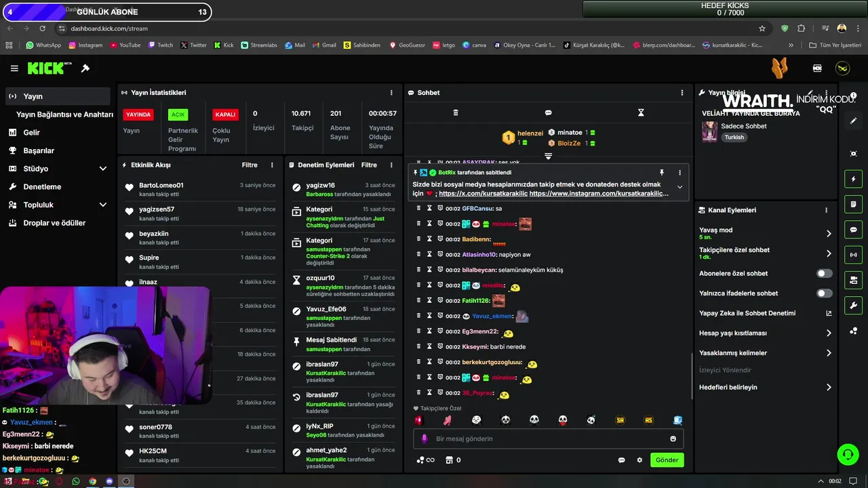Click the trash icon to clear chat
Screen dimensions: 868x488
[456, 113]
